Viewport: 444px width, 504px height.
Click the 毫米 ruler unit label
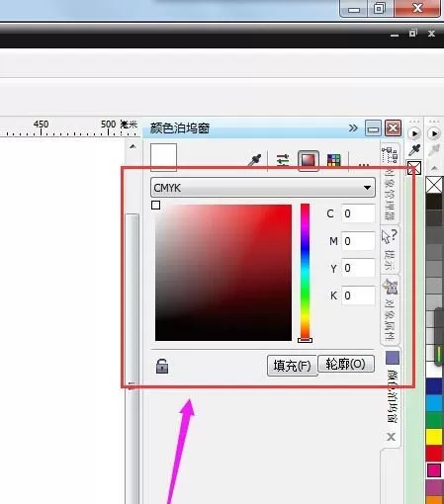(x=129, y=125)
